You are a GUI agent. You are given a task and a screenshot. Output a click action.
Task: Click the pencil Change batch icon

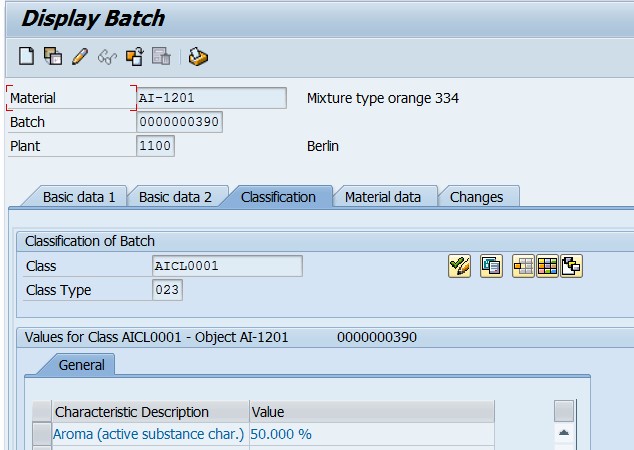80,56
